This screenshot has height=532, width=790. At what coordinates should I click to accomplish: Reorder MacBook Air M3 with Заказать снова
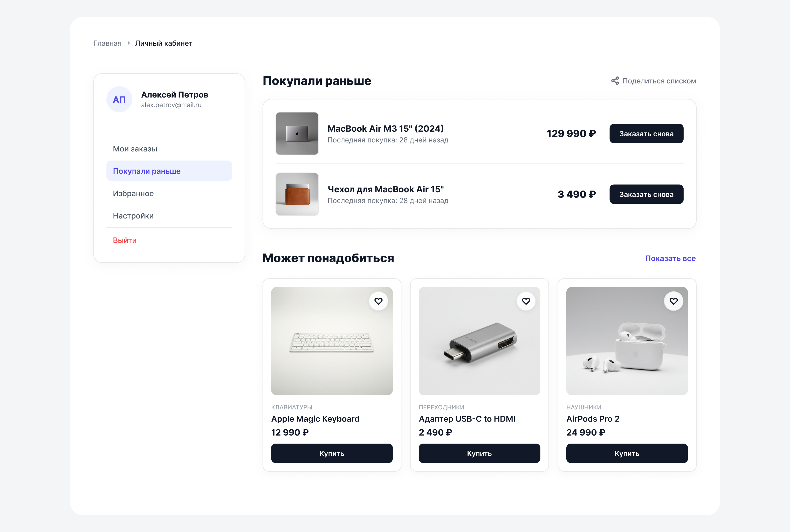[x=646, y=134]
